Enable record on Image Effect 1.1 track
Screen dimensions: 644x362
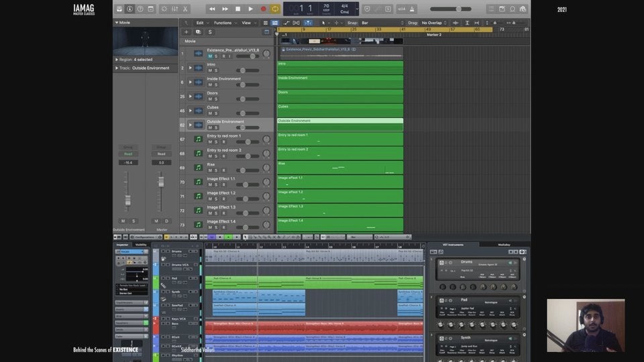223,185
